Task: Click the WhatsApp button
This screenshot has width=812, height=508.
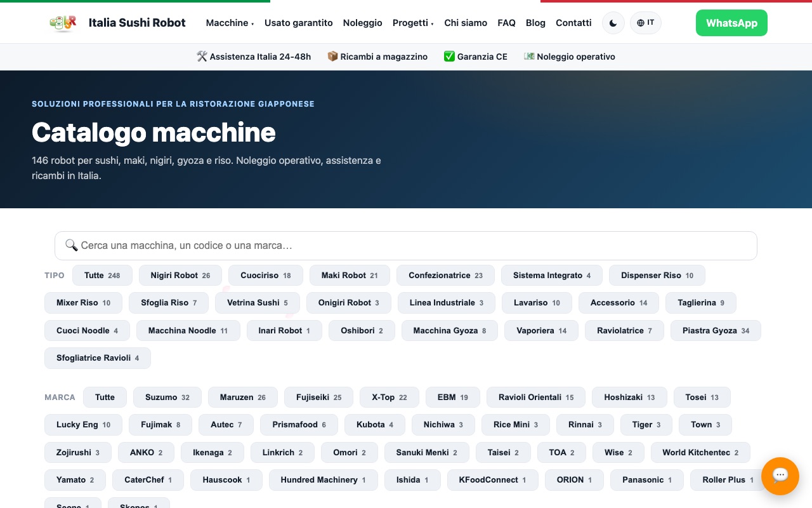Action: [731, 23]
